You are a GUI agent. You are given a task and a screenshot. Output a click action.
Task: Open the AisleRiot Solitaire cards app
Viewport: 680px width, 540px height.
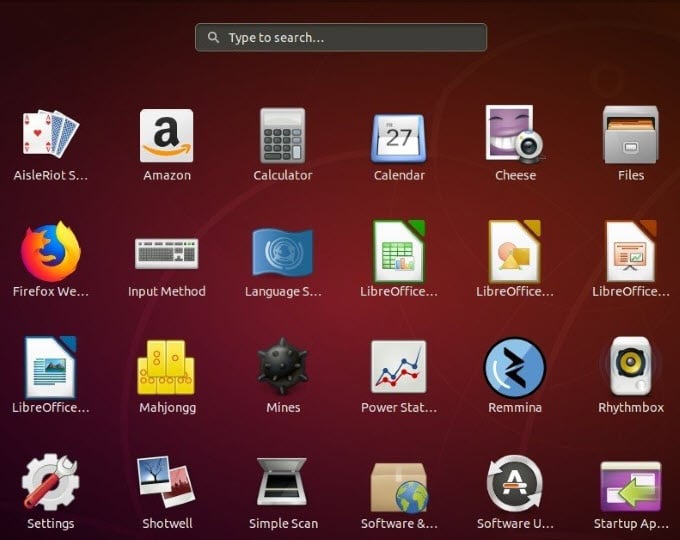[51, 134]
